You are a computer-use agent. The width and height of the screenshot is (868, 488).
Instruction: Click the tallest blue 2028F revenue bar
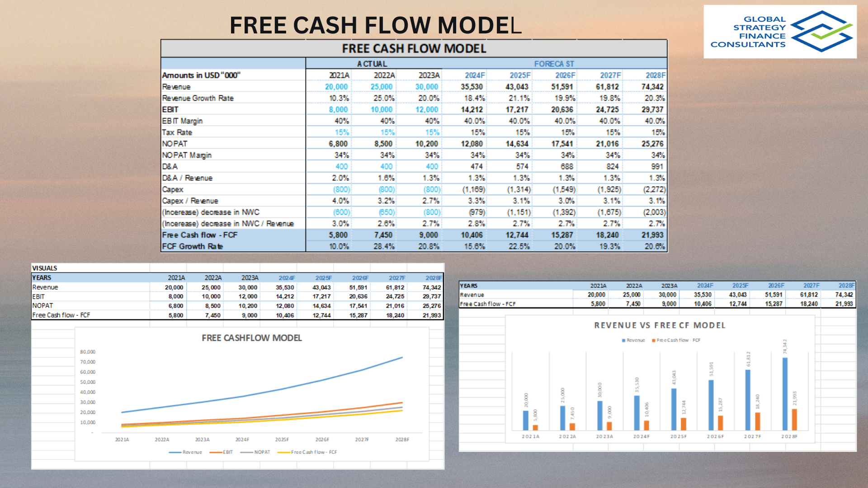(785, 393)
